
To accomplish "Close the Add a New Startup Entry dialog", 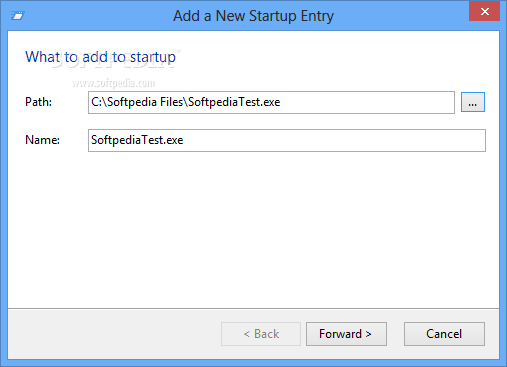I will pyautogui.click(x=484, y=11).
